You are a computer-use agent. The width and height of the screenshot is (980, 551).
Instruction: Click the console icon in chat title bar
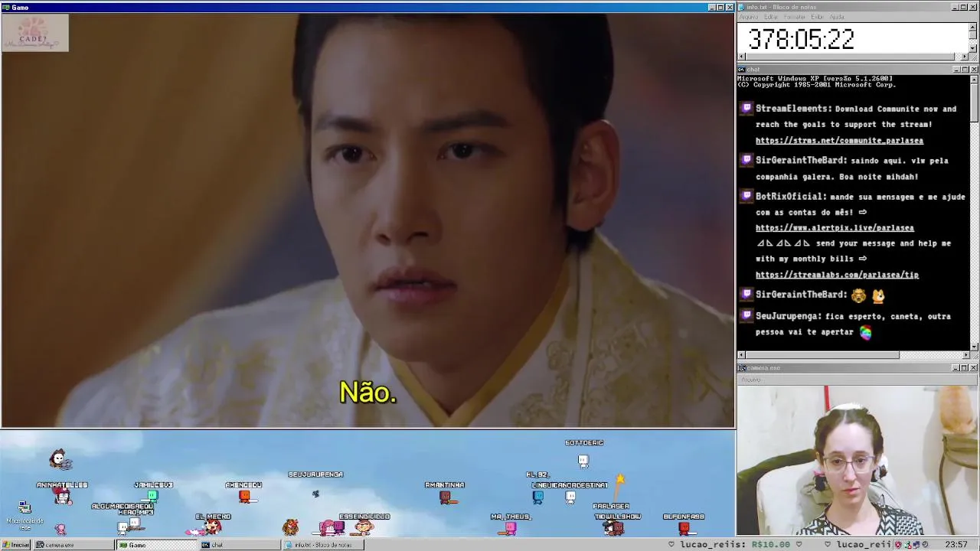click(x=742, y=70)
